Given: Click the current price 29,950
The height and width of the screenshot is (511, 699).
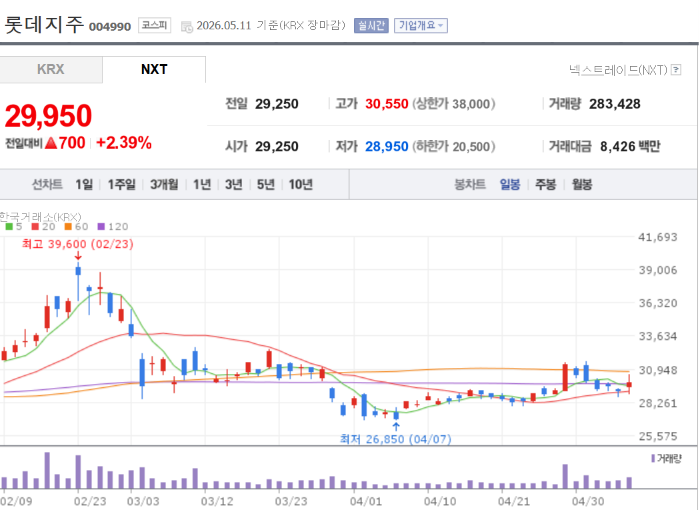Looking at the screenshot, I should coord(48,116).
